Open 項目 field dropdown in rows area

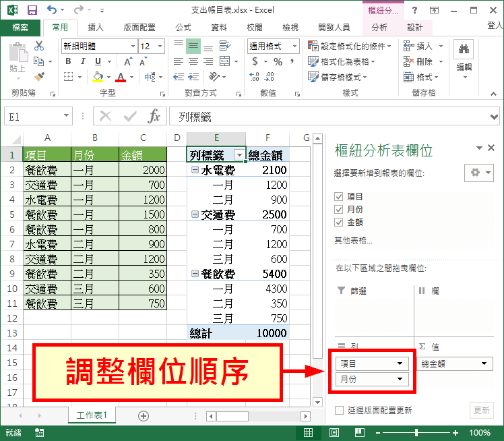click(x=400, y=363)
